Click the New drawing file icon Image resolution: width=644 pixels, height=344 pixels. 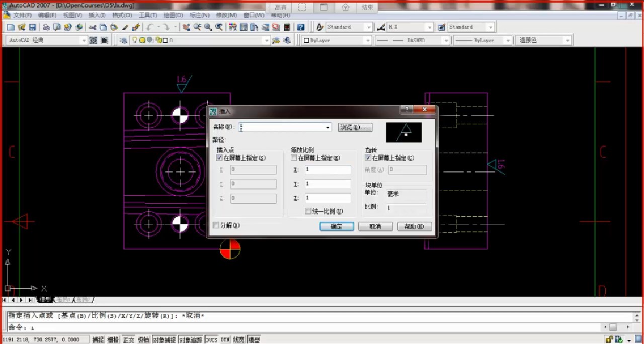click(x=11, y=27)
